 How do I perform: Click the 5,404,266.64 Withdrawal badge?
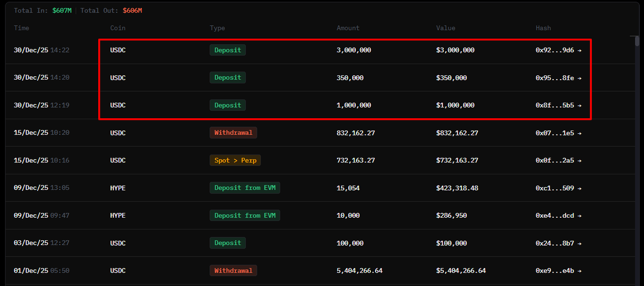click(x=233, y=270)
